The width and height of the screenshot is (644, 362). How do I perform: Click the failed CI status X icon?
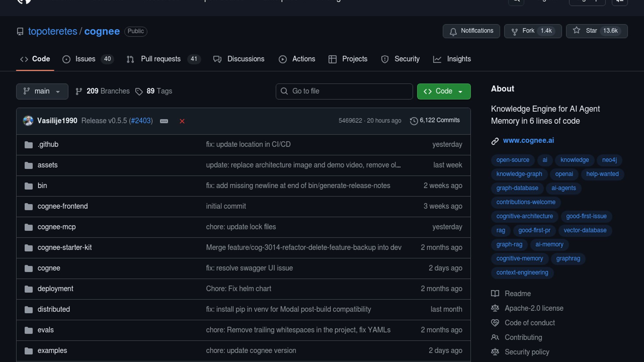pyautogui.click(x=182, y=121)
